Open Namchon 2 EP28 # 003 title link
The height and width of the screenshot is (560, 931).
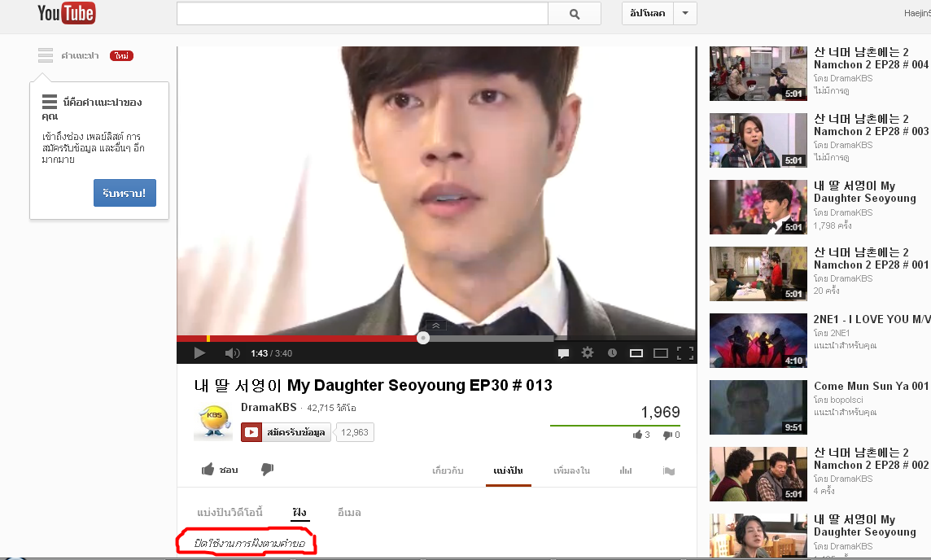tap(871, 125)
